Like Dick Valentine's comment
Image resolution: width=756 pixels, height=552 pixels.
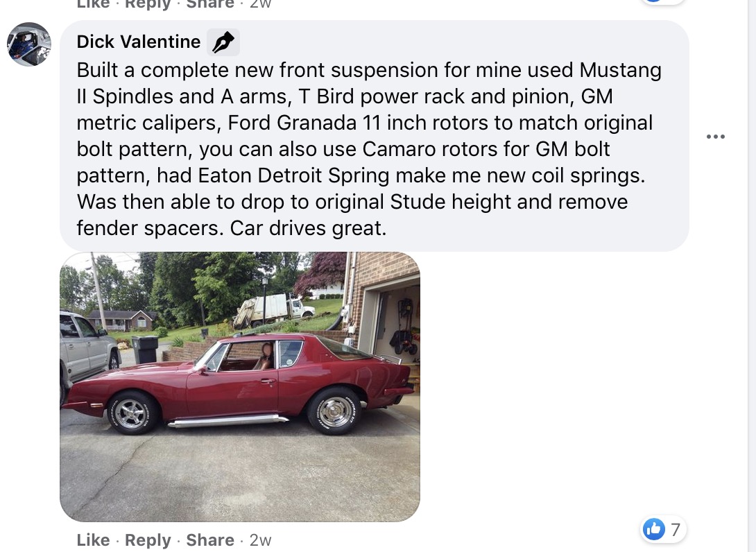93,540
